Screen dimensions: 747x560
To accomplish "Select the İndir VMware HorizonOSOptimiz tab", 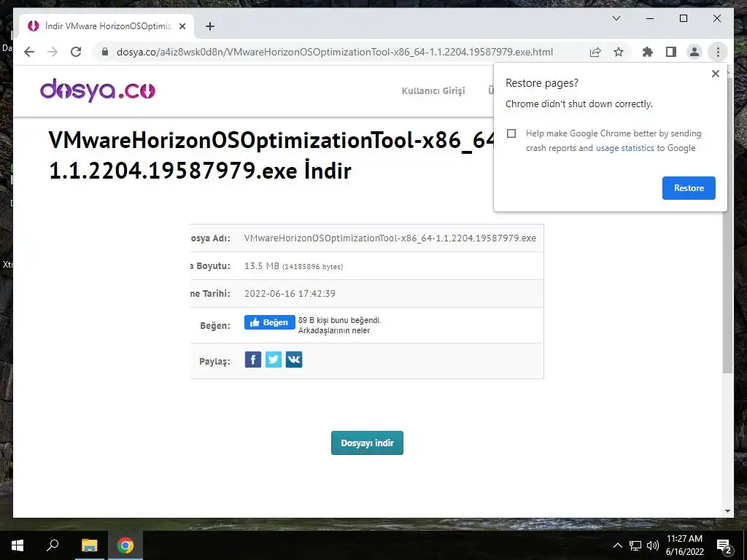I will point(107,26).
